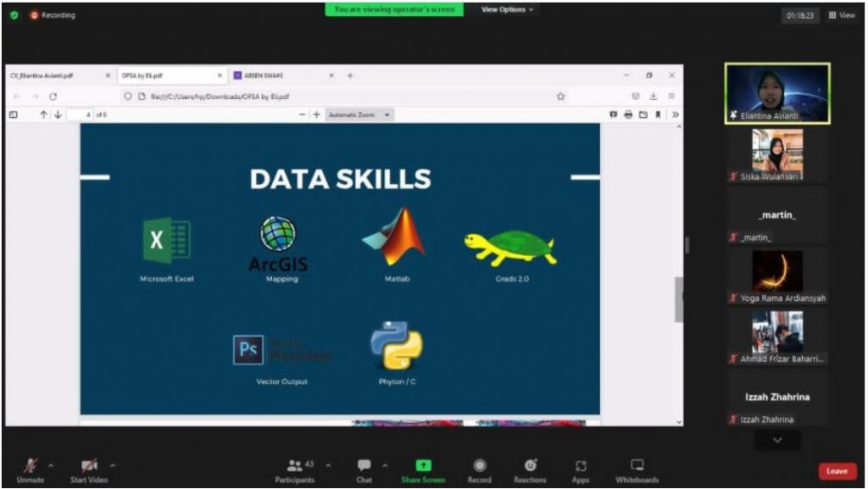The image size is (868, 489).
Task: Click the Recording indicator
Action: tap(53, 15)
